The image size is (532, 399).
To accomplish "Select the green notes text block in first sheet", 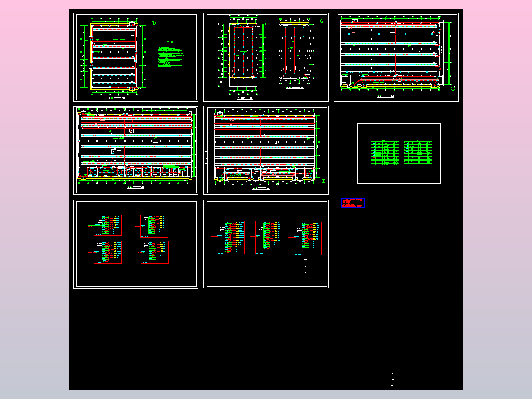I will click(x=171, y=54).
